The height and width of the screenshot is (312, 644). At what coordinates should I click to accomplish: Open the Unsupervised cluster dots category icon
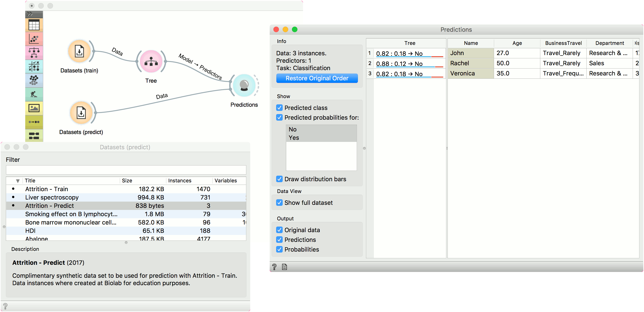[34, 80]
